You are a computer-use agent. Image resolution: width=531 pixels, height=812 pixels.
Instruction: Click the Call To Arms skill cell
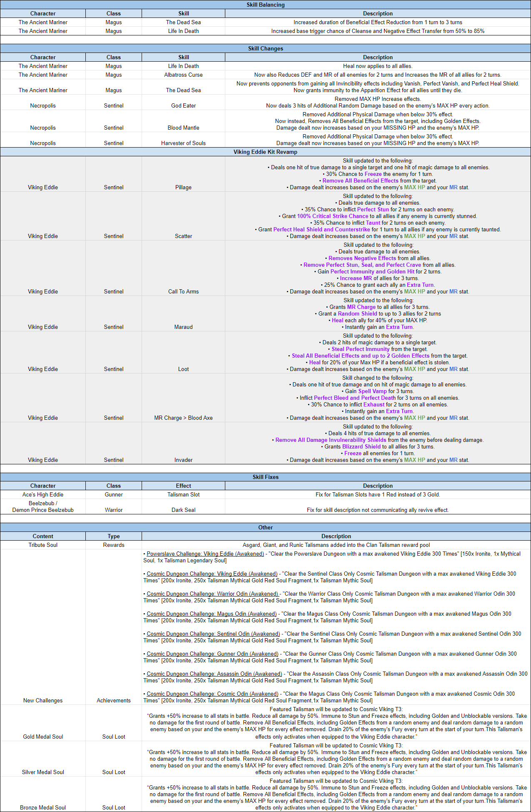tap(183, 291)
